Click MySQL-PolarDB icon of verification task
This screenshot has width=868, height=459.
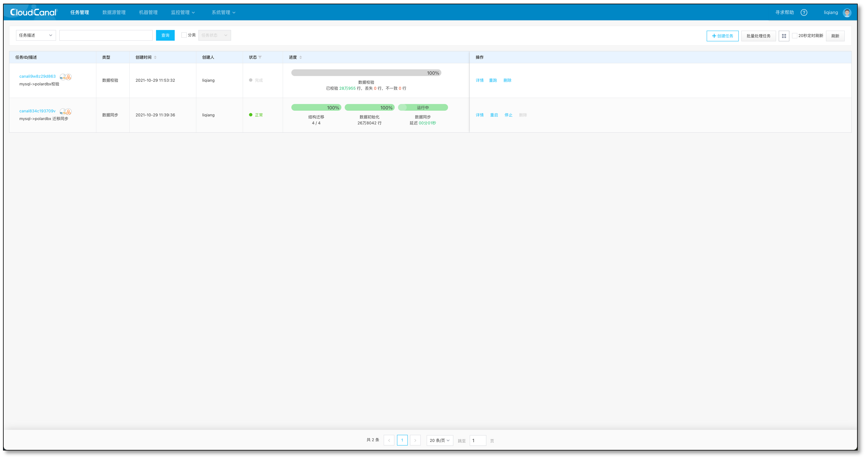point(66,77)
